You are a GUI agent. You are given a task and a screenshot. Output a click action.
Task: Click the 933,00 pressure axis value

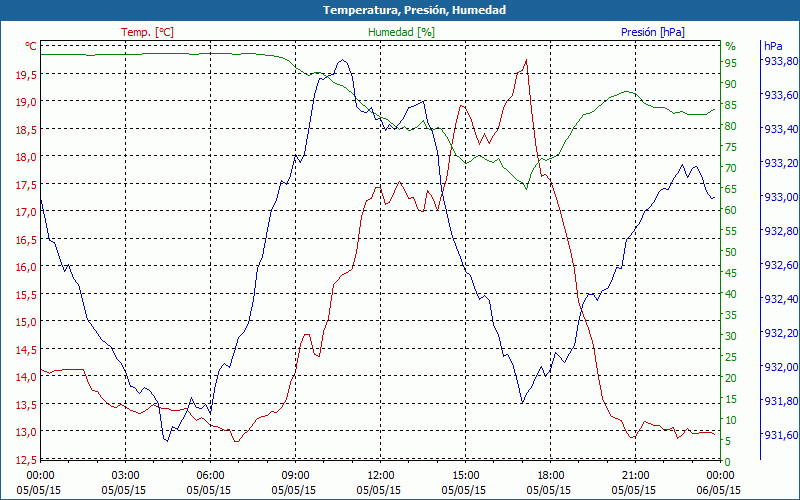click(780, 197)
